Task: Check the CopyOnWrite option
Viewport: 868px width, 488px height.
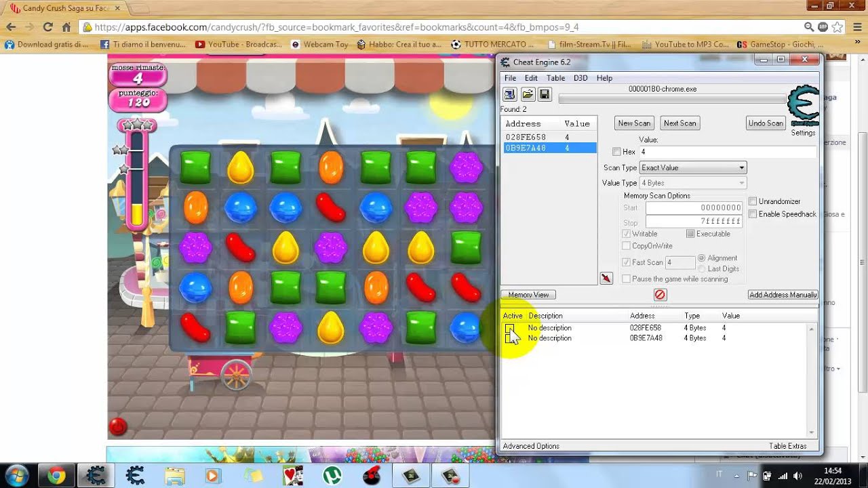Action: [x=627, y=246]
